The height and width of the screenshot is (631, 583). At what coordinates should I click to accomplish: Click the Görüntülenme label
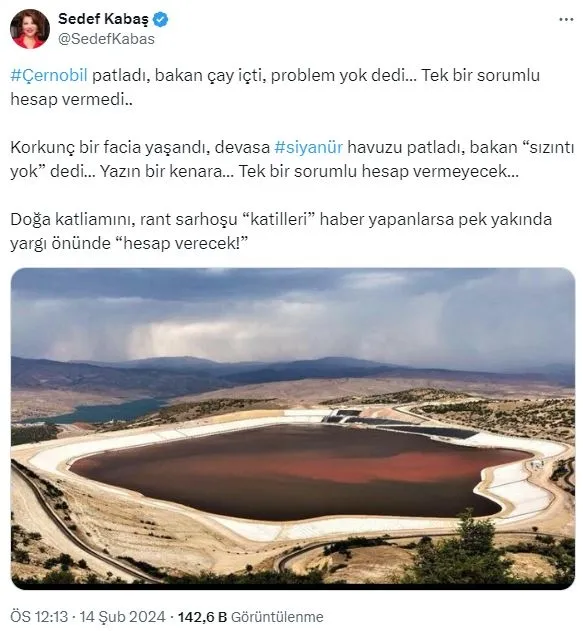tap(278, 617)
